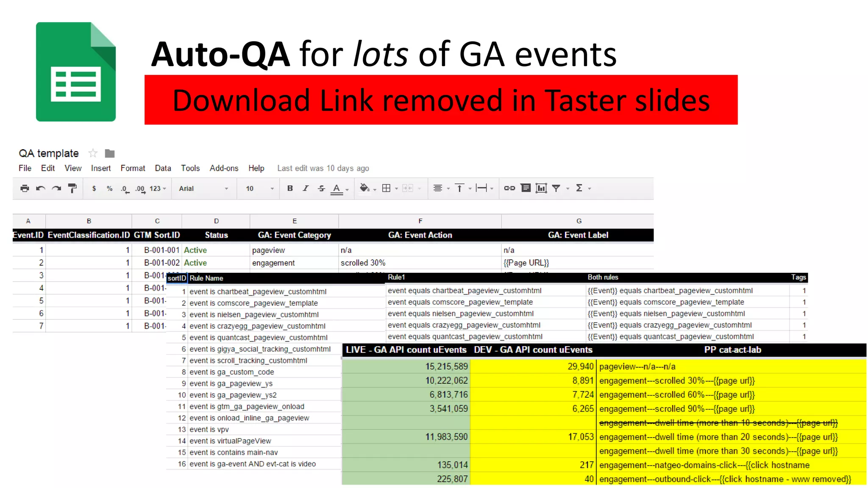Select the Paint format roller icon

pyautogui.click(x=72, y=189)
